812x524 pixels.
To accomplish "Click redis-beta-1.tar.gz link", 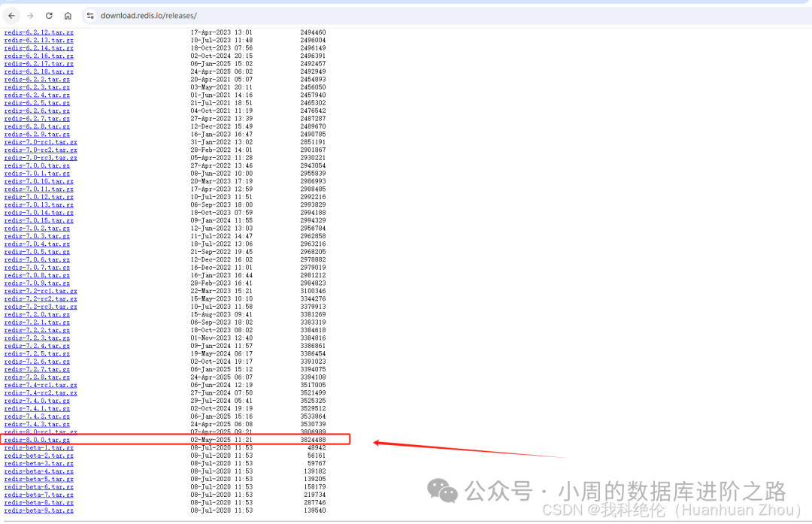I will coord(39,448).
